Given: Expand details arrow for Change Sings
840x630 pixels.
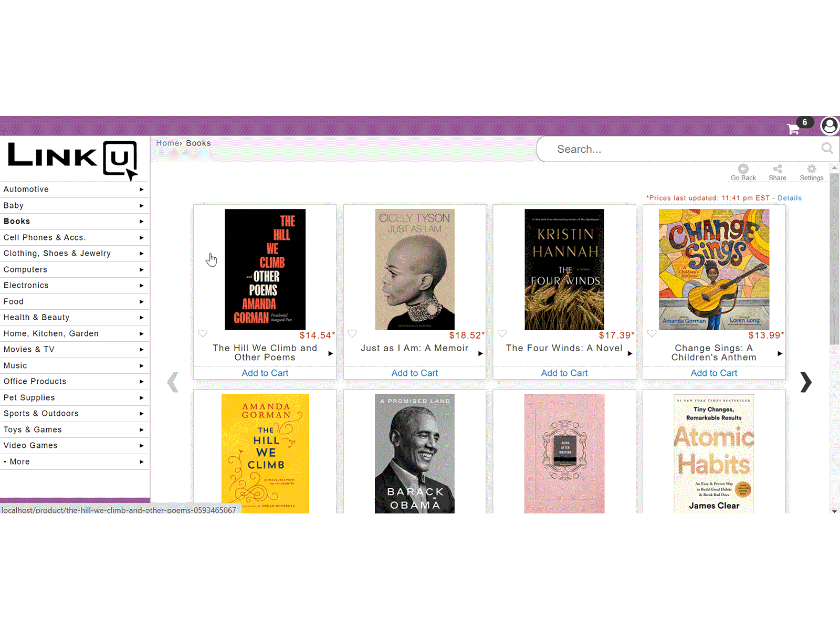Looking at the screenshot, I should click(x=780, y=353).
